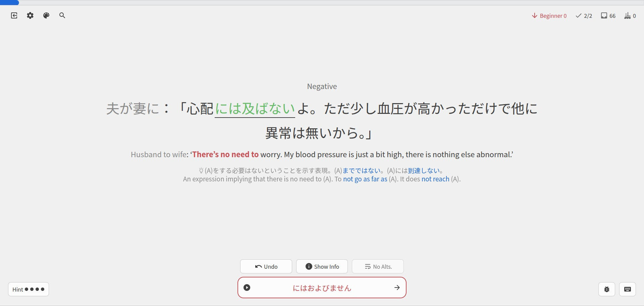This screenshot has width=644, height=306.
Task: Open the までではない grammar link
Action: pyautogui.click(x=361, y=171)
